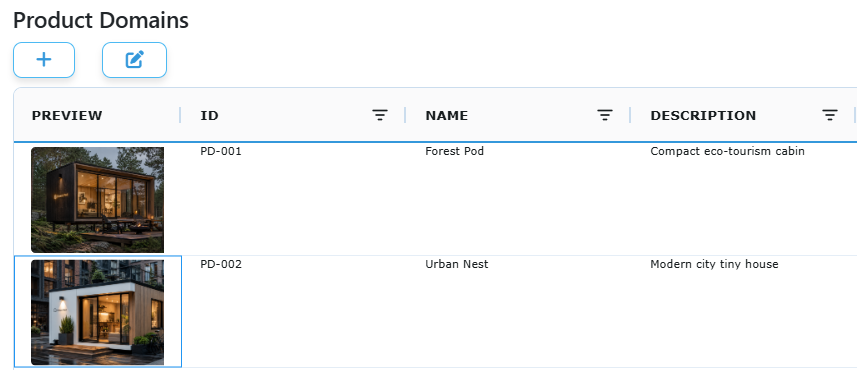Click the Compact eco-tourism cabin description
The image size is (857, 370).
point(727,151)
